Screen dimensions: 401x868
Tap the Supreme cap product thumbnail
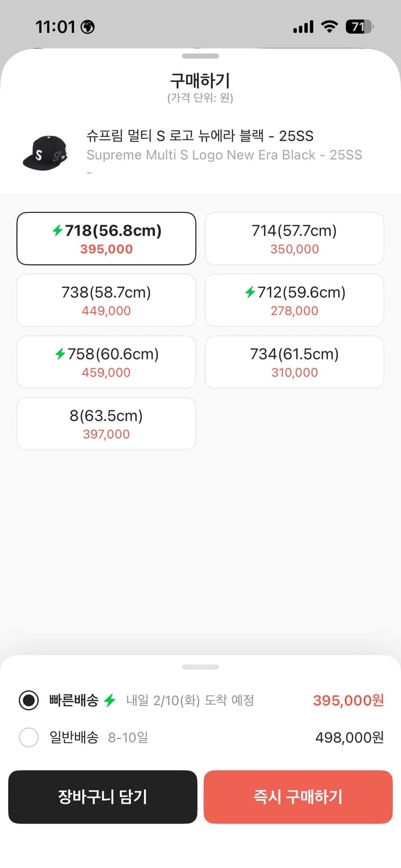[x=45, y=153]
